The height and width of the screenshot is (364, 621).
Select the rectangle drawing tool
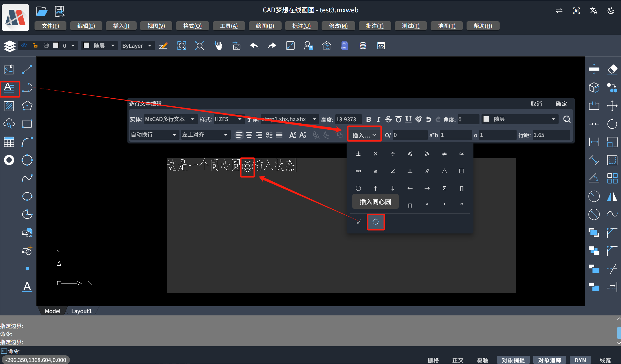pos(27,124)
